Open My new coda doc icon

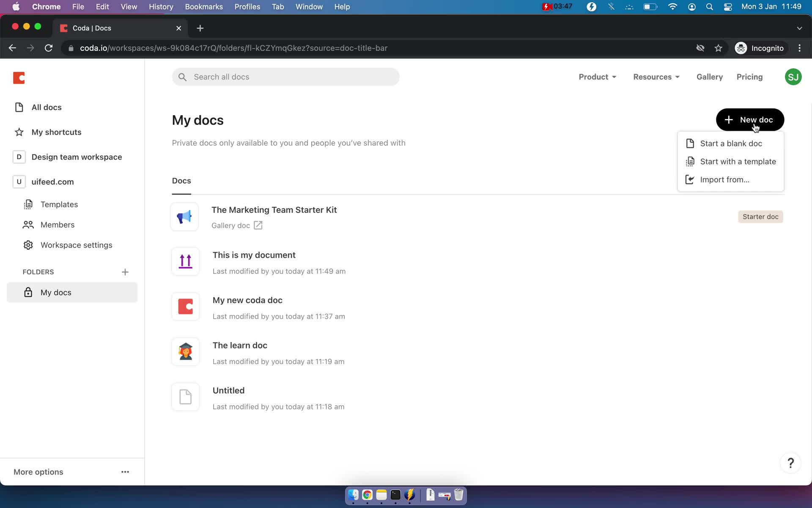(185, 306)
